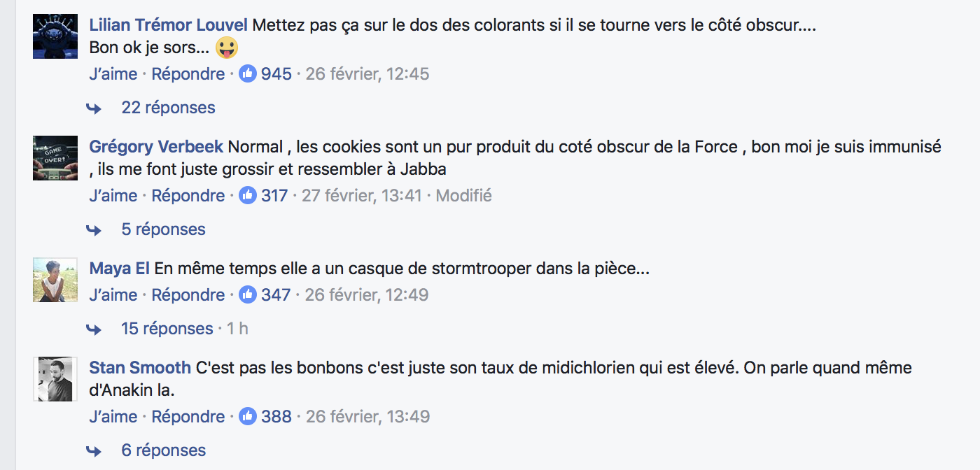Screen dimensions: 980x470
Task: Click the like reaction icon showing 347
Action: (x=248, y=294)
